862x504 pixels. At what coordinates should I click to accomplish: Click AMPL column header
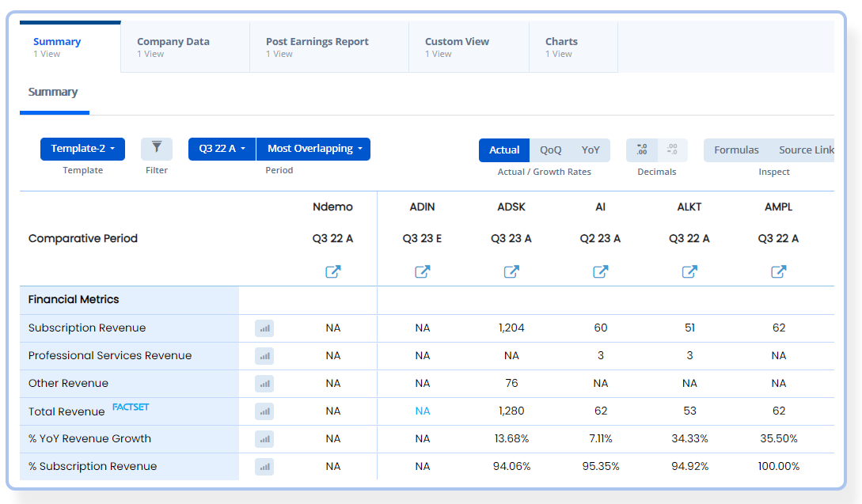click(778, 207)
